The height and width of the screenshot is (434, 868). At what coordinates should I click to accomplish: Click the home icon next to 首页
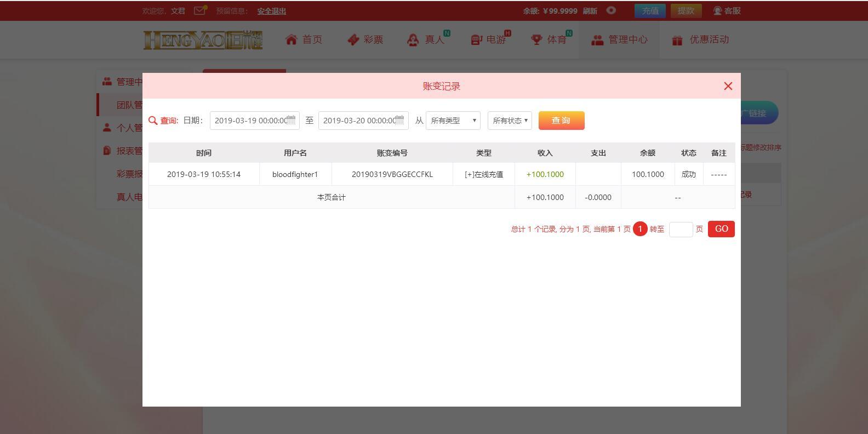pos(292,39)
